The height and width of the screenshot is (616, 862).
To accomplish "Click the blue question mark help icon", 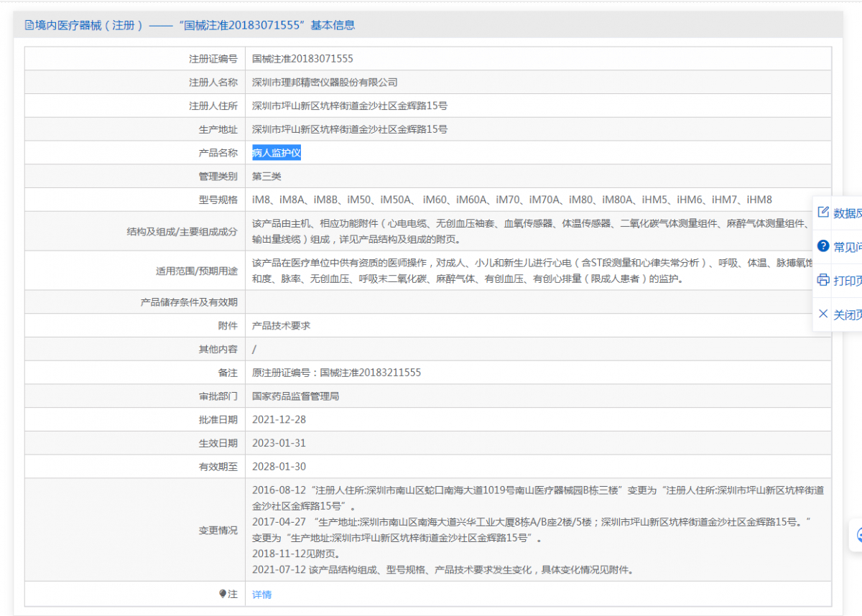I will [823, 246].
